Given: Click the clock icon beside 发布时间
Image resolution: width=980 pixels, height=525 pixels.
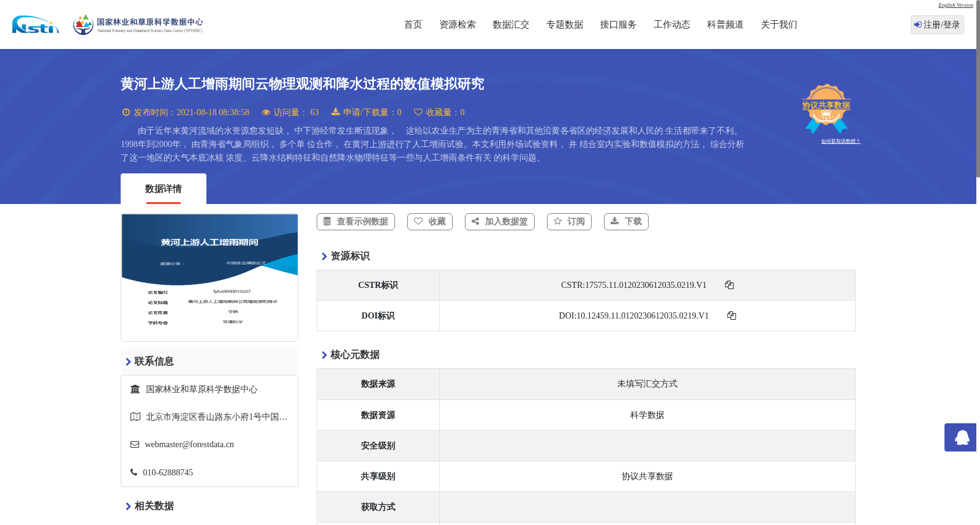Looking at the screenshot, I should (126, 112).
